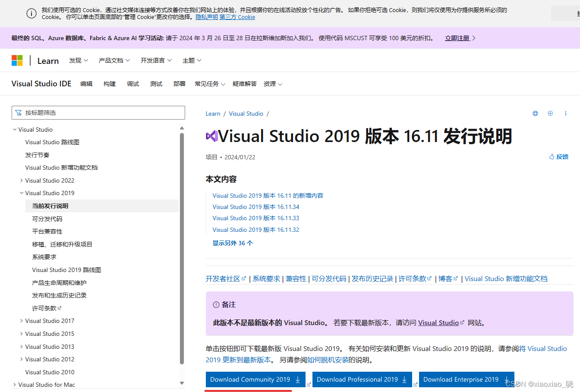580x392 pixels.
Task: Select 平台兼容性 tree item
Action: 47,231
